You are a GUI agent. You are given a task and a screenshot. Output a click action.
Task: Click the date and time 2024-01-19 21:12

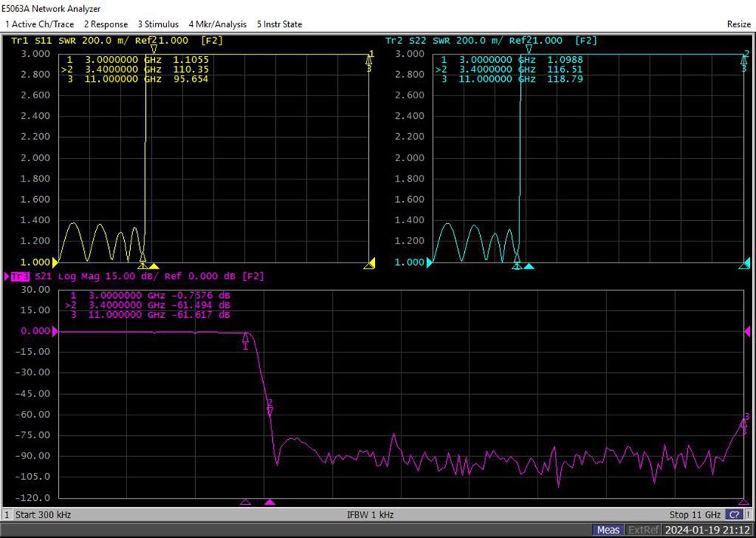pyautogui.click(x=708, y=530)
